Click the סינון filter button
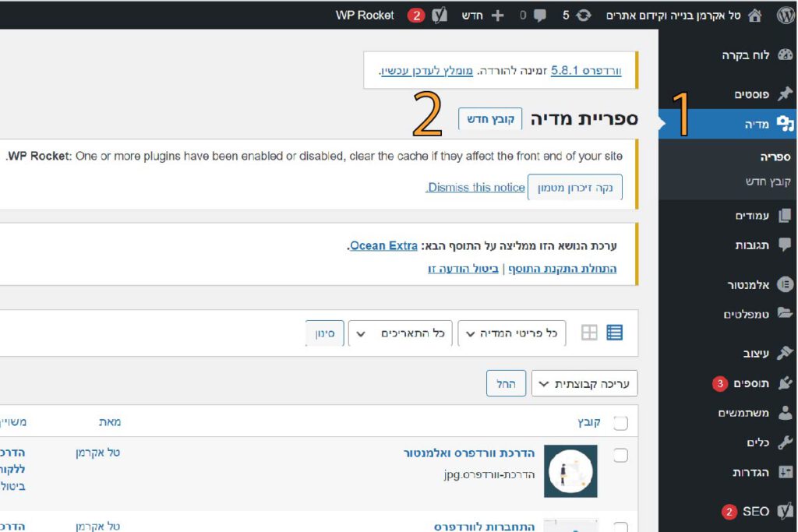The image size is (798, 532). [325, 333]
